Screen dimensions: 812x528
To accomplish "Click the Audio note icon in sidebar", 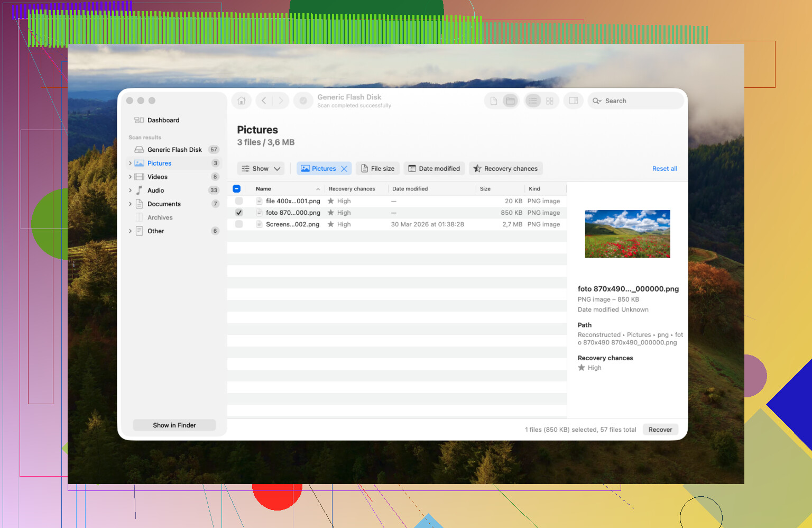I will pos(139,190).
